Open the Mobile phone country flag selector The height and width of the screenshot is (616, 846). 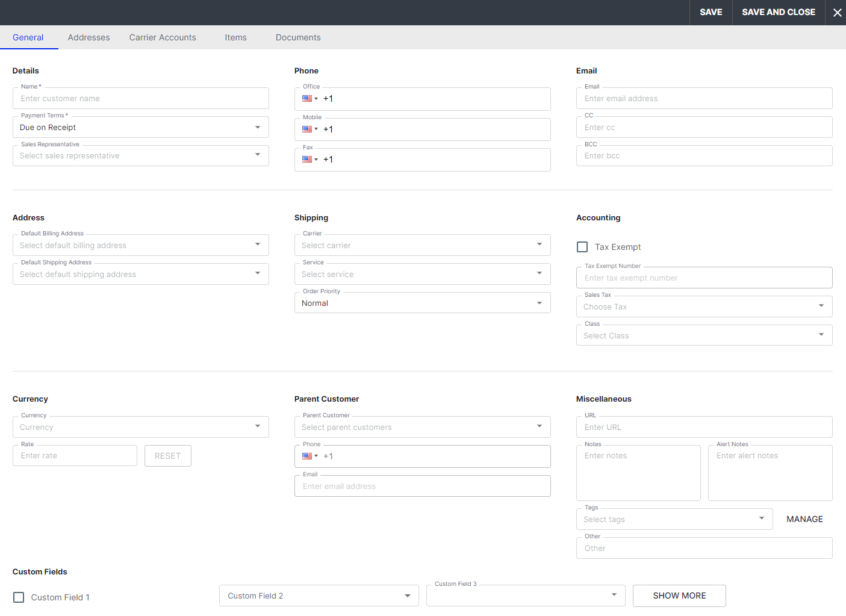pos(310,129)
